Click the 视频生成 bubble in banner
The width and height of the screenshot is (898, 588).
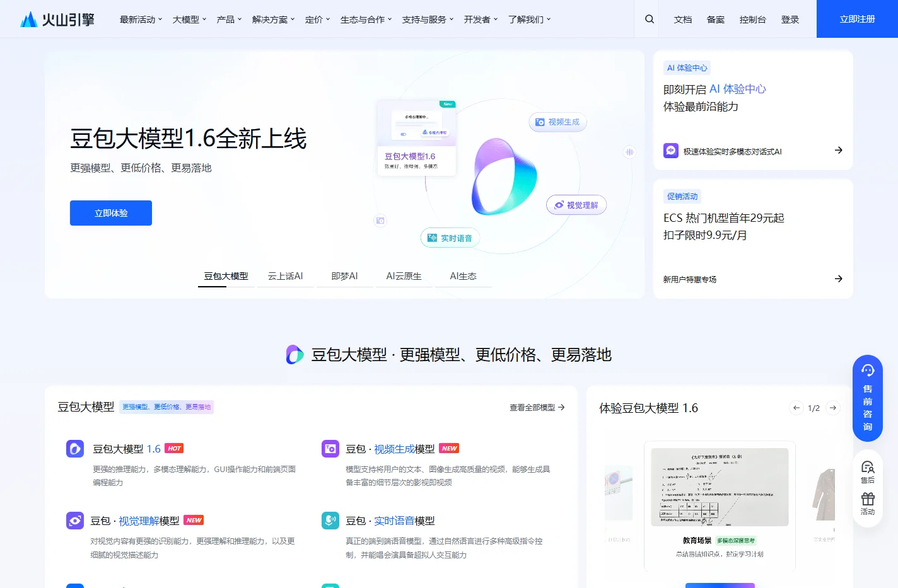558,122
